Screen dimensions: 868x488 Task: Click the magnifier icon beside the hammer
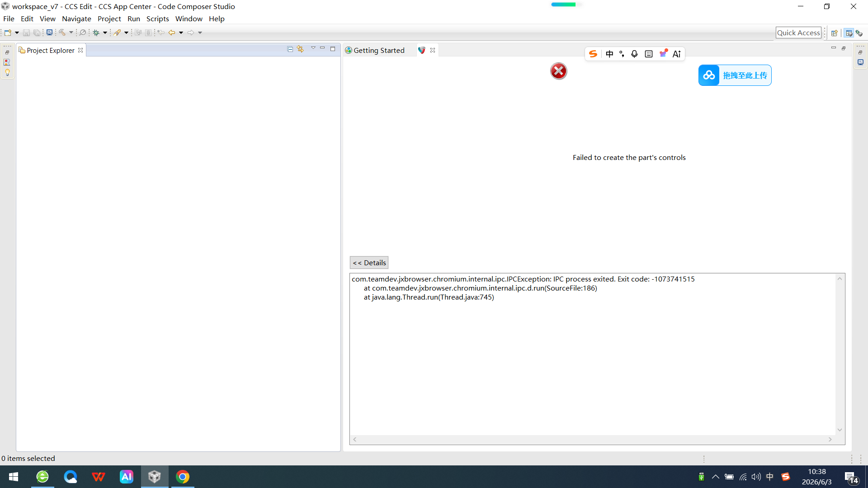pos(83,33)
